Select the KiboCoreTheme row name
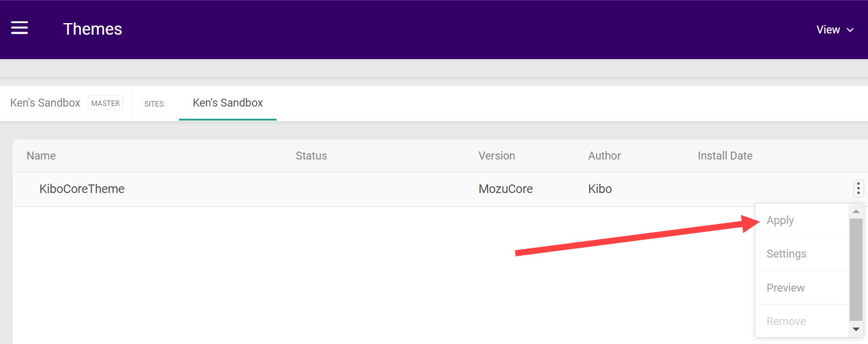The image size is (868, 344). [82, 189]
